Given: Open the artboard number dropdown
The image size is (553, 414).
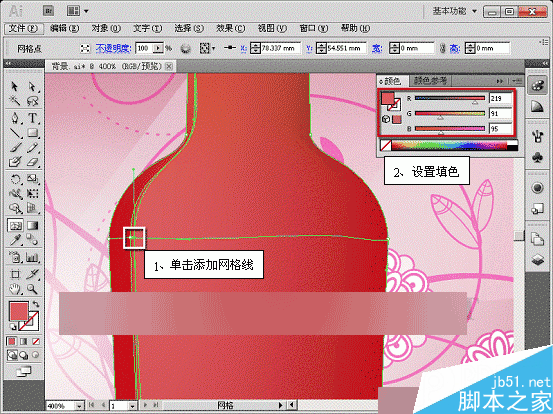Looking at the screenshot, I should coord(132,406).
